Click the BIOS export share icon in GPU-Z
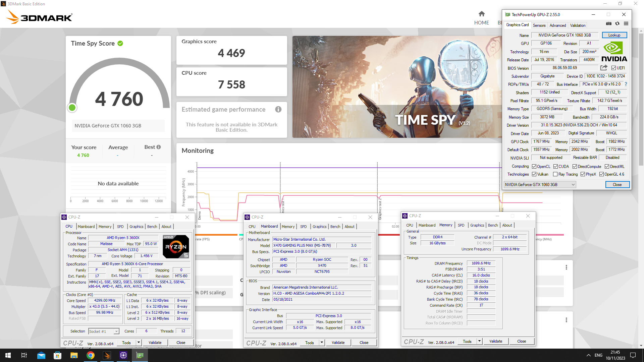Image resolution: width=644 pixels, height=362 pixels. 604,68
